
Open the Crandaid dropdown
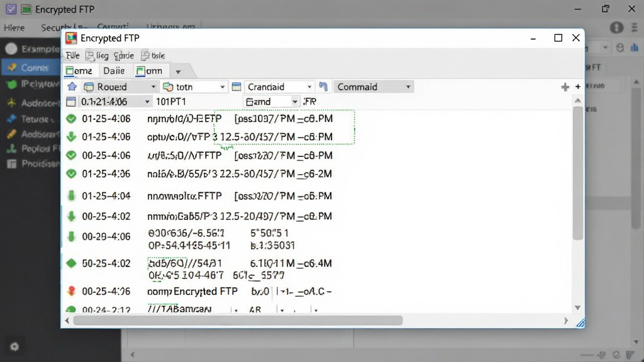point(279,87)
